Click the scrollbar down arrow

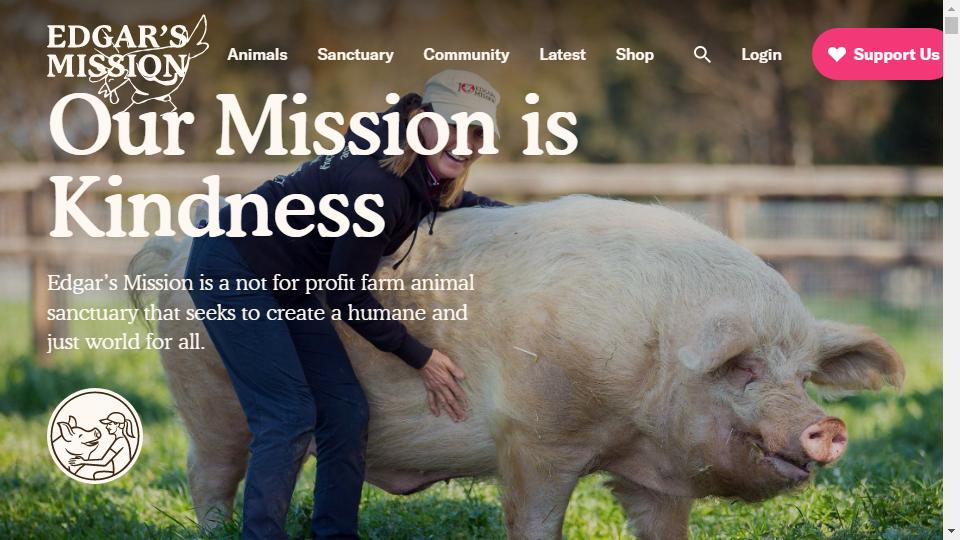pyautogui.click(x=951, y=531)
